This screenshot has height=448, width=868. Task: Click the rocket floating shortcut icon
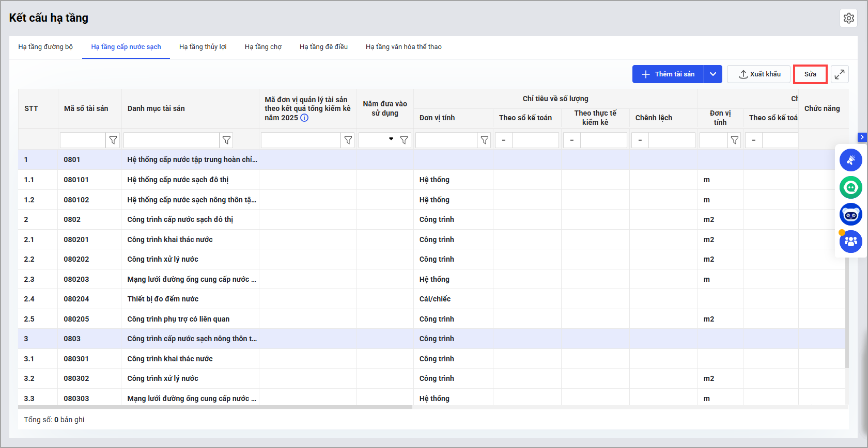point(850,160)
